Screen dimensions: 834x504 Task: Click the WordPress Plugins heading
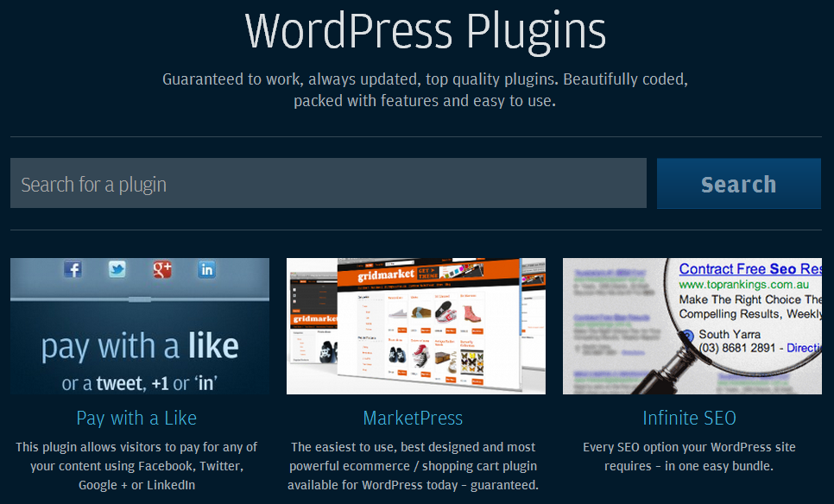[x=425, y=32]
